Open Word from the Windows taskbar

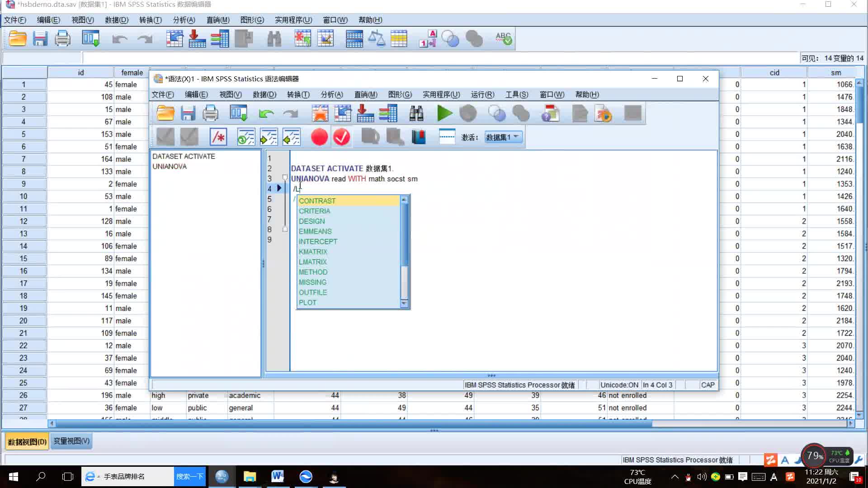click(277, 477)
